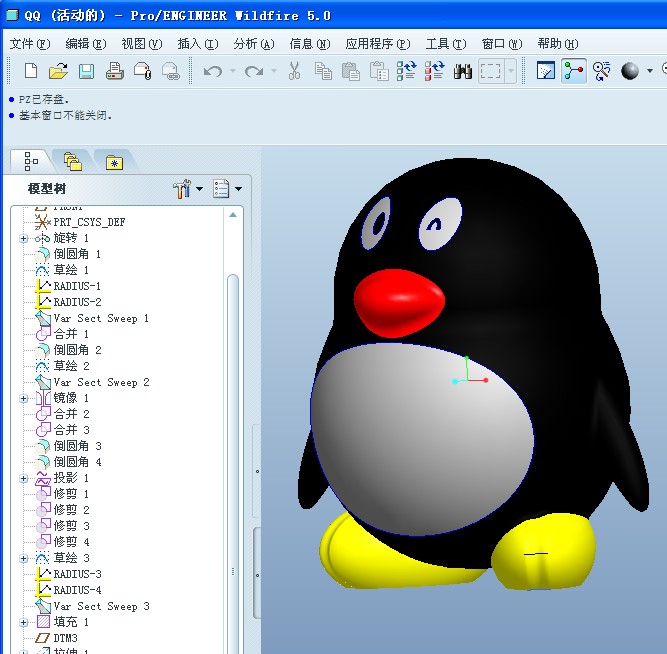Open the model tree show list icon
The width and height of the screenshot is (667, 654).
pyautogui.click(x=221, y=188)
